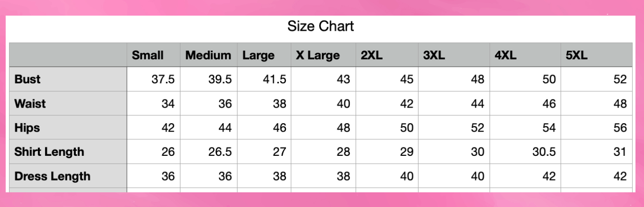Viewport: 644px width, 207px height.
Task: Click the 2XL column header
Action: tap(372, 55)
